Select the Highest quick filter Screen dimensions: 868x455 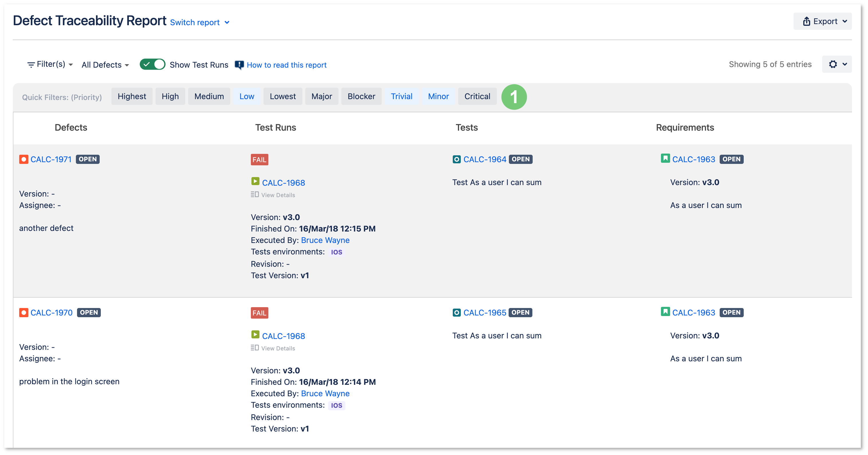132,96
